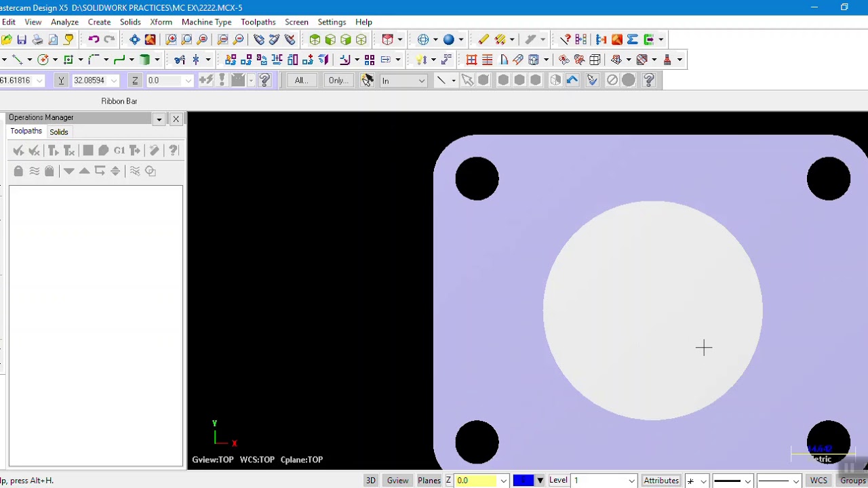Open the line width dropdown
This screenshot has height=488, width=868.
[795, 481]
